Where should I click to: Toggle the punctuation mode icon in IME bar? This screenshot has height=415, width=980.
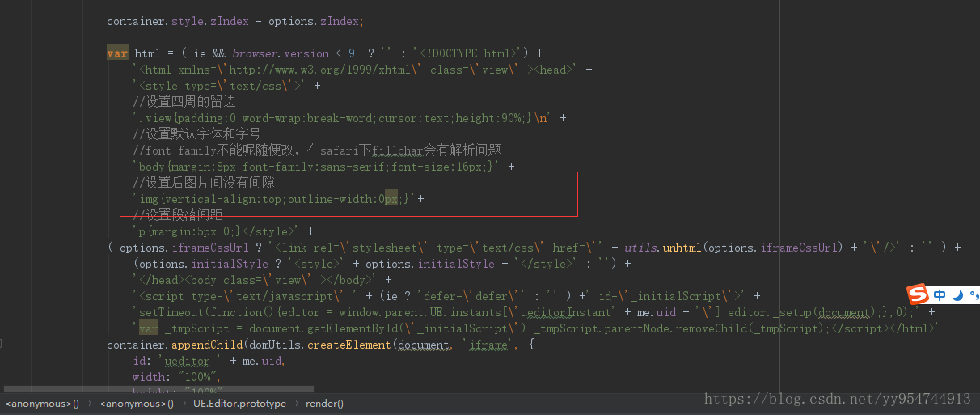[974, 294]
